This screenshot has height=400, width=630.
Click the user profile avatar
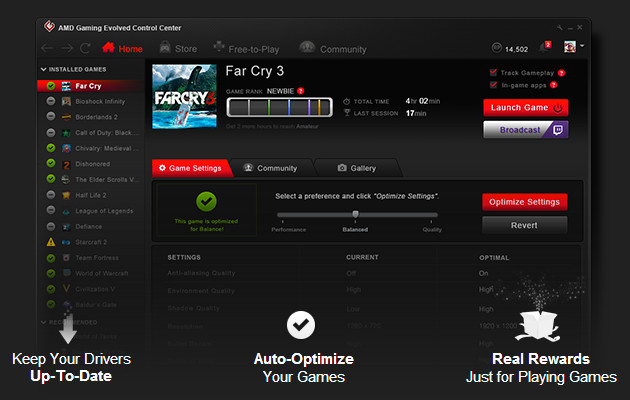570,47
